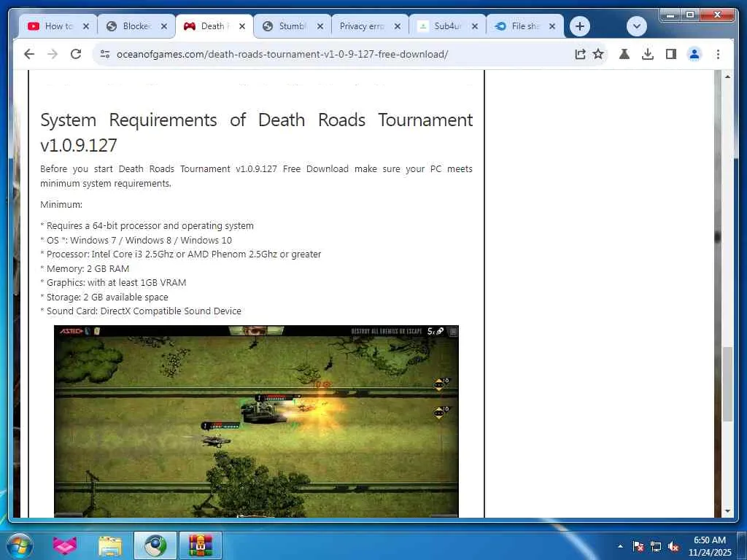Click the share page icon
747x560 pixels.
580,54
